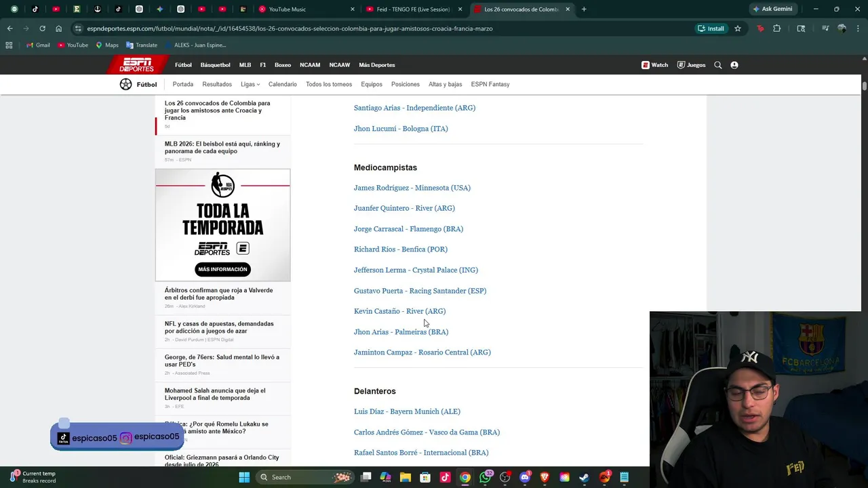Viewport: 868px width, 488px height.
Task: Click the taskbar Search box
Action: 307,477
